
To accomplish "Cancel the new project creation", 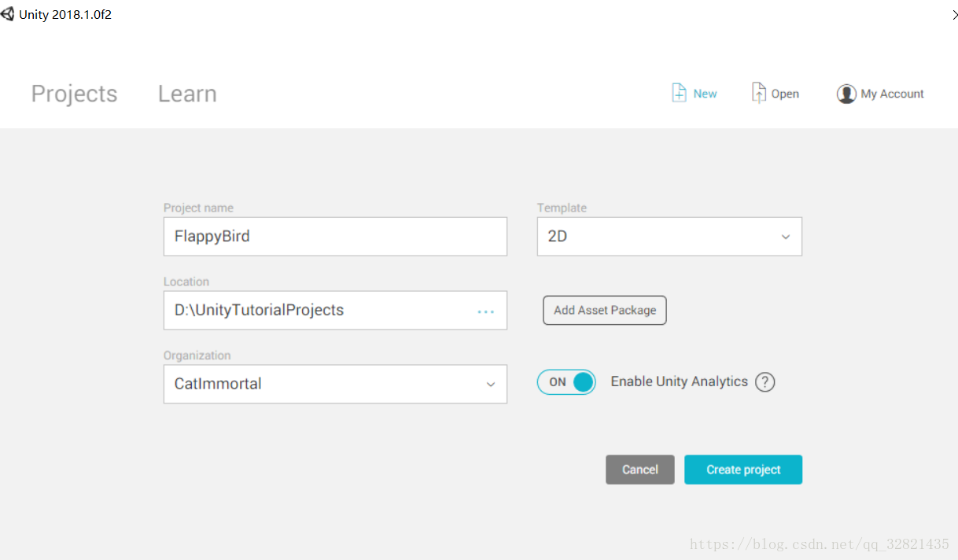I will pos(640,470).
